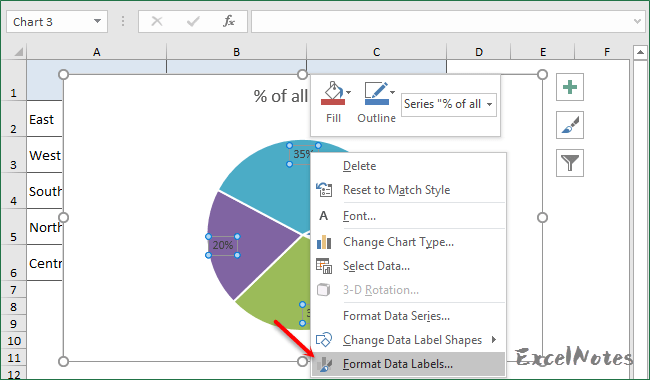Click the cell containing South
Screen dimensions: 650x380
pyautogui.click(x=45, y=191)
